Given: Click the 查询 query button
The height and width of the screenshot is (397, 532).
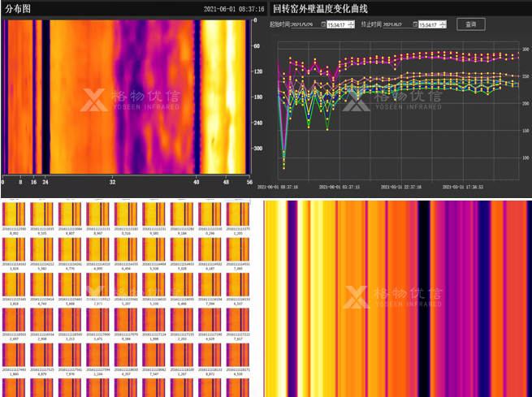Looking at the screenshot, I should tap(470, 24).
